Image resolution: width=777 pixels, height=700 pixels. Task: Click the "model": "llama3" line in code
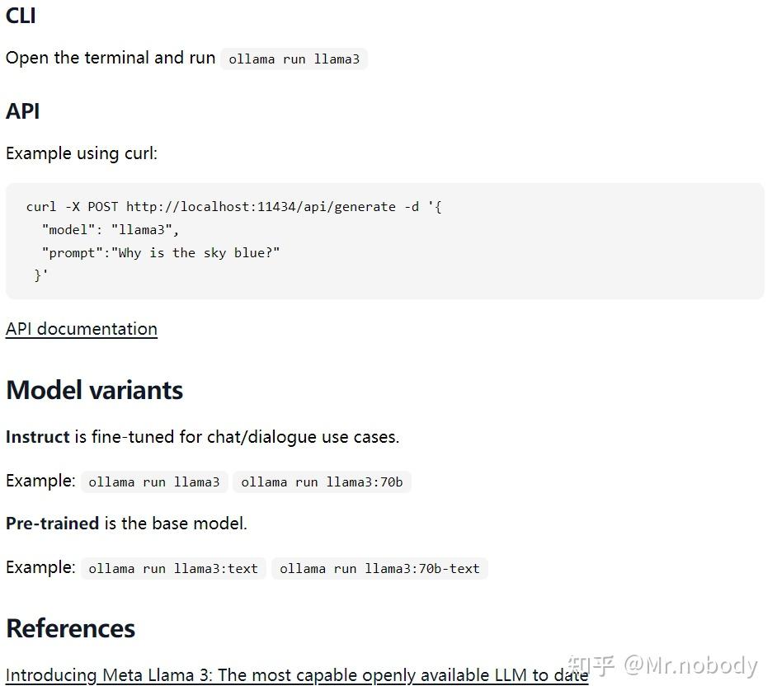(111, 230)
